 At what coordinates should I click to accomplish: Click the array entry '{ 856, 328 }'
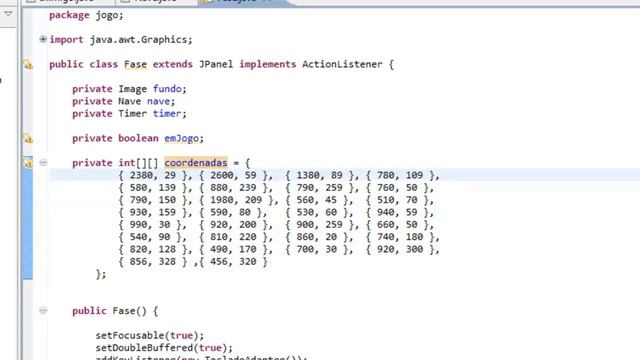click(x=153, y=262)
